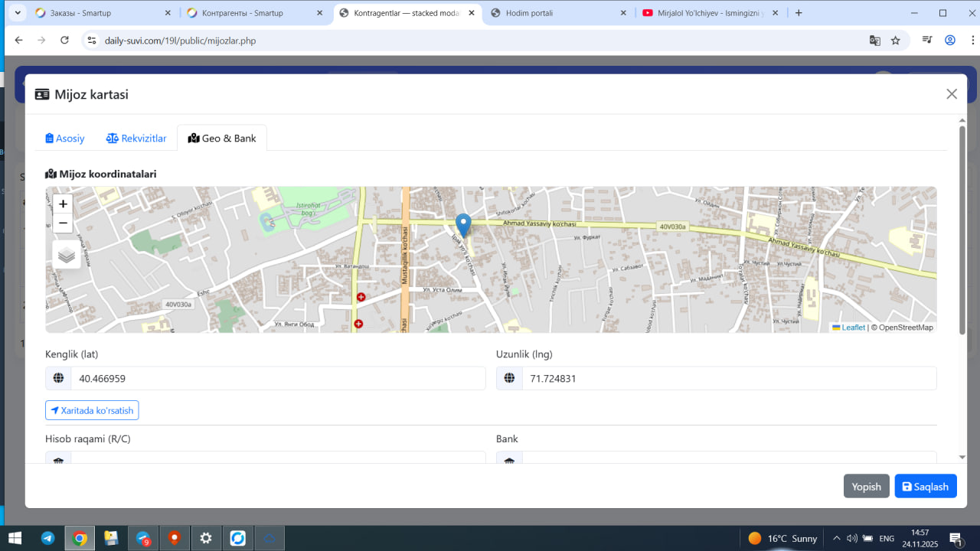Screen dimensions: 980x551
Task: Open the cloud app on the taskbar
Action: (269, 538)
